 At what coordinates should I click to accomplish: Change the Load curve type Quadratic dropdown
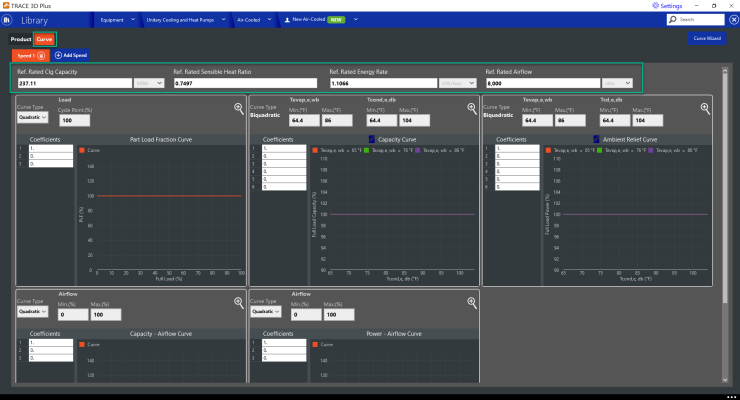(x=33, y=117)
